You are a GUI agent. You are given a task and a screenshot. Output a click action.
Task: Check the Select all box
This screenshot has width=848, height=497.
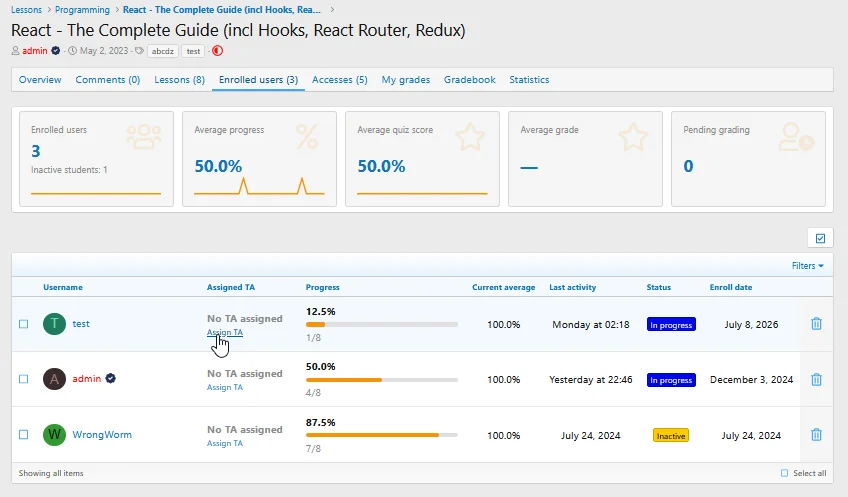click(784, 473)
